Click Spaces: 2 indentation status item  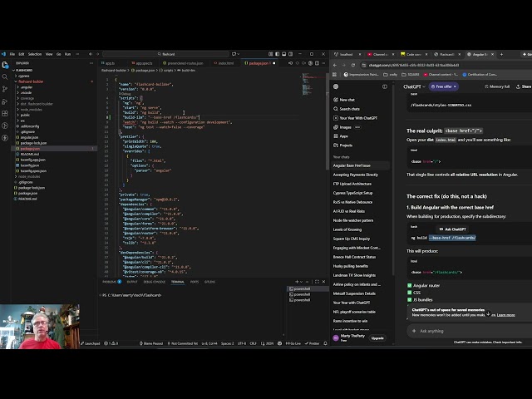point(227,343)
